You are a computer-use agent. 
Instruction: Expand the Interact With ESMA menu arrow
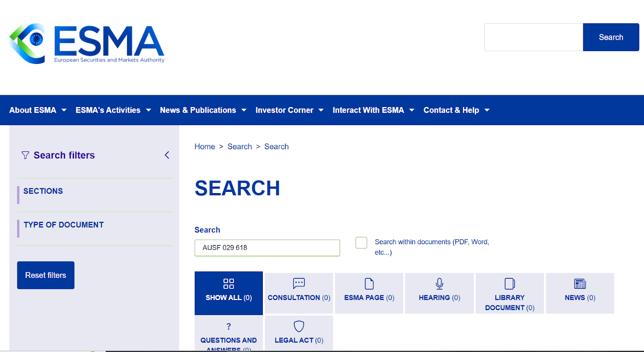(412, 110)
